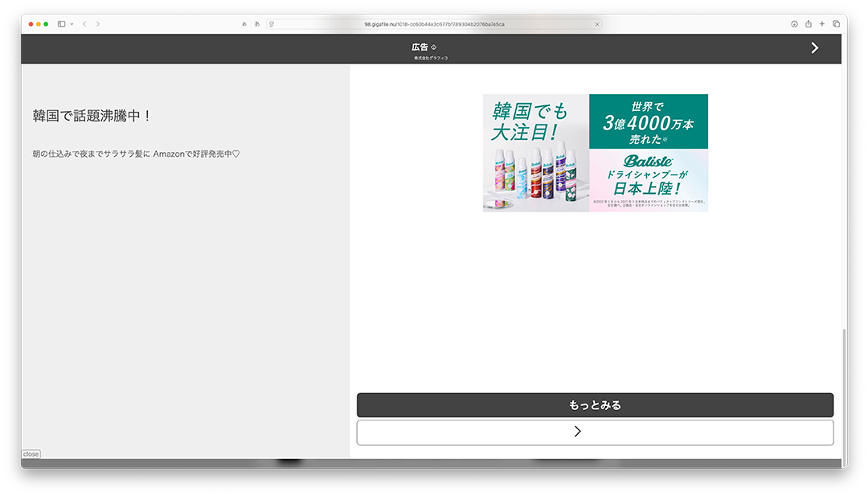
Task: Click the 朝の仕込みで夜までサラサラ髪に description text
Action: click(136, 154)
